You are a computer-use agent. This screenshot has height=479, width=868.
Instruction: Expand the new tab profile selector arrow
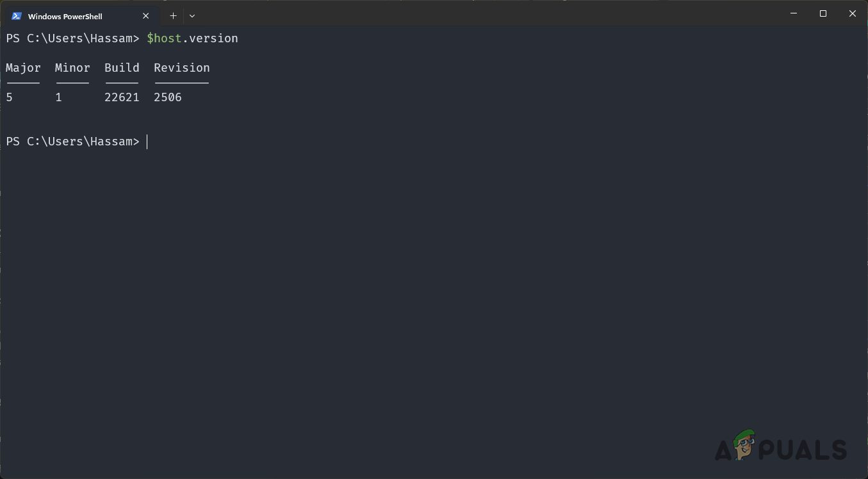192,15
